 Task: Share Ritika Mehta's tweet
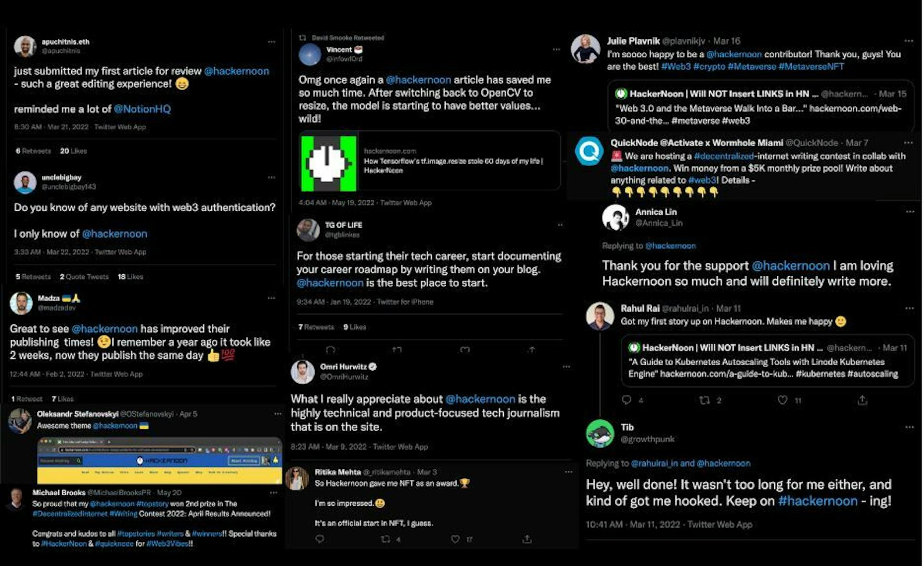(x=527, y=540)
